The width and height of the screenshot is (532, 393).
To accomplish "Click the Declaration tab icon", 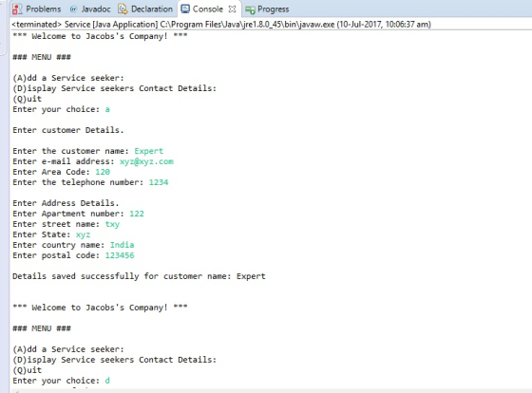I will (x=123, y=9).
